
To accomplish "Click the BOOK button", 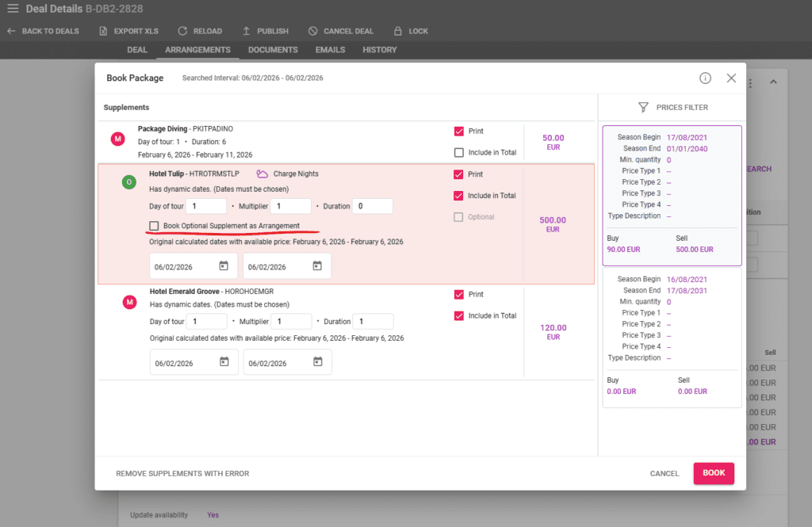I will (x=713, y=473).
